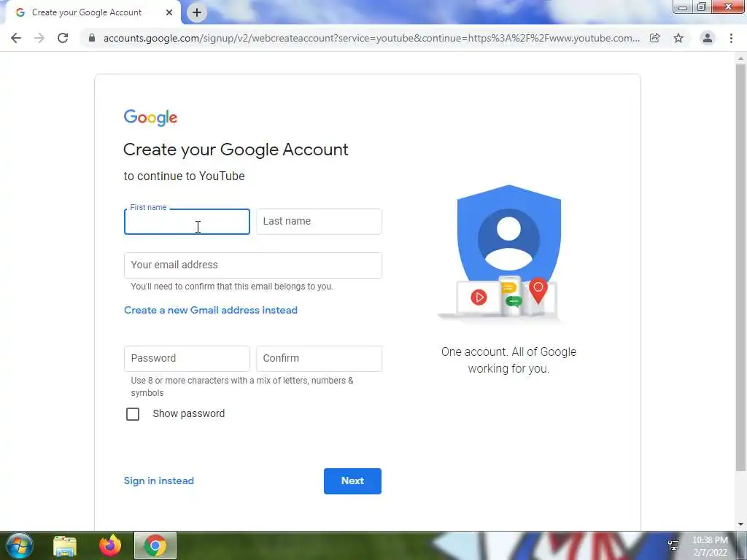747x560 pixels.
Task: Click the account shield illustration
Action: (x=503, y=253)
